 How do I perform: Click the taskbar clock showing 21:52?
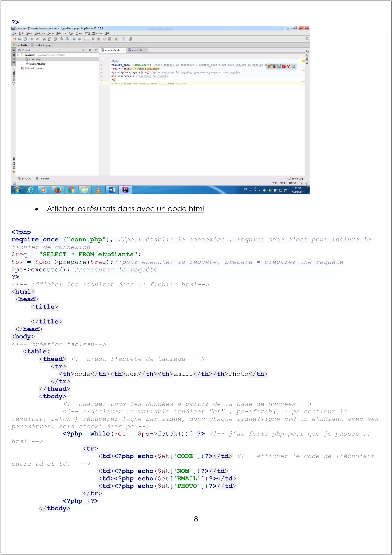pyautogui.click(x=298, y=190)
